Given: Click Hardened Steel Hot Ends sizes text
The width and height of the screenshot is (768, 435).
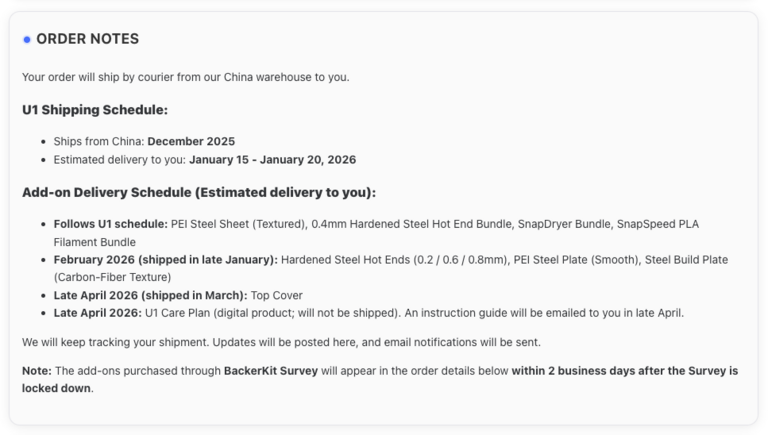Looking at the screenshot, I should click(394, 259).
